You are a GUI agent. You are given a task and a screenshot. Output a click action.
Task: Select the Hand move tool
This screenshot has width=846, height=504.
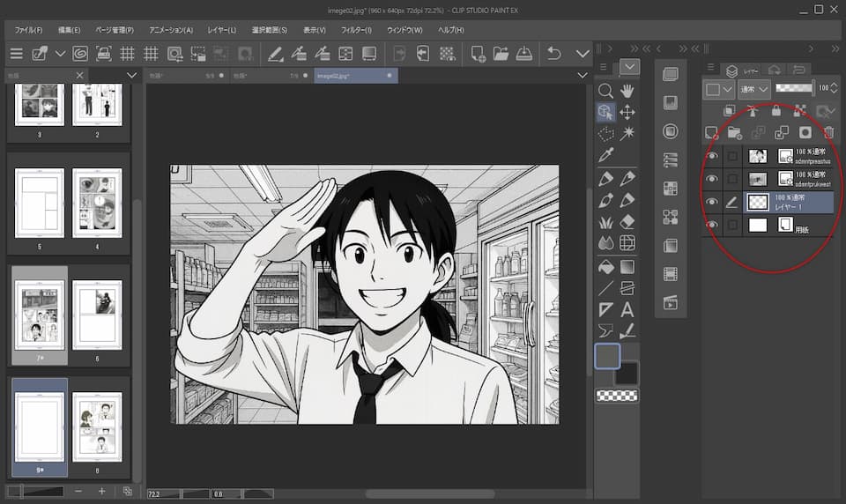coord(627,91)
